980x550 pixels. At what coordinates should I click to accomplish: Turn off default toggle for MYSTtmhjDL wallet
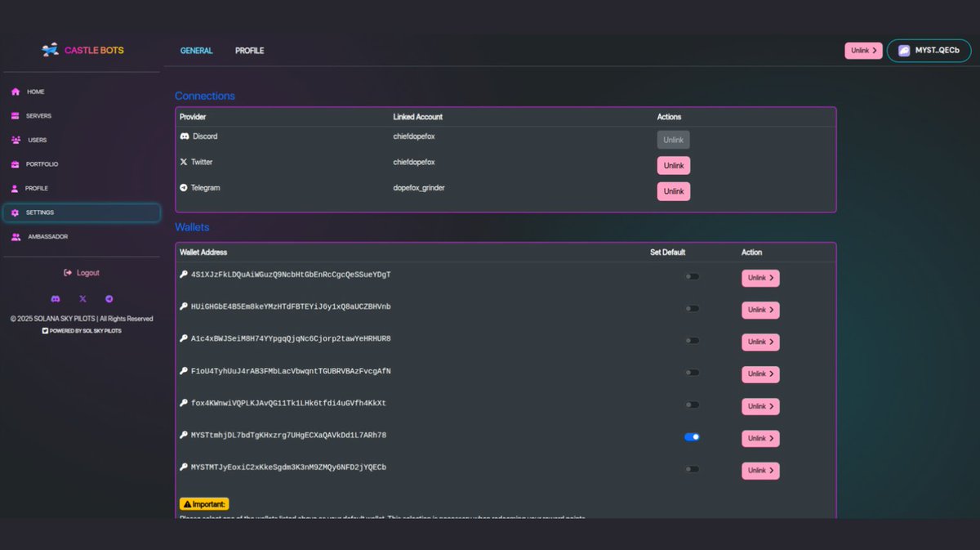point(692,436)
